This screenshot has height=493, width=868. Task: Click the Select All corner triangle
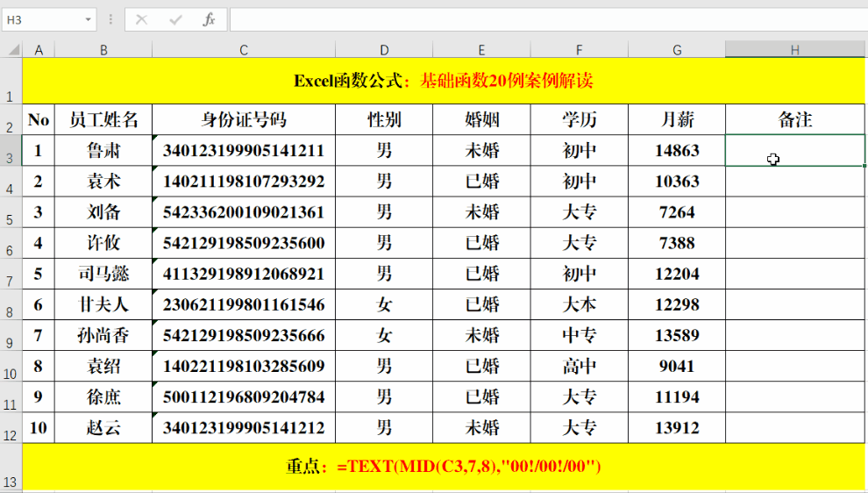[x=14, y=50]
